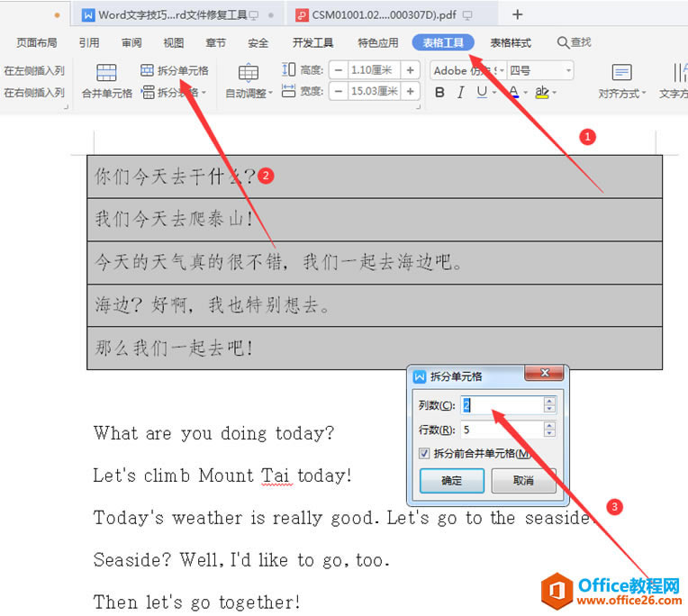Open the cell size group dialog launcher
The height and width of the screenshot is (616, 688).
419,106
